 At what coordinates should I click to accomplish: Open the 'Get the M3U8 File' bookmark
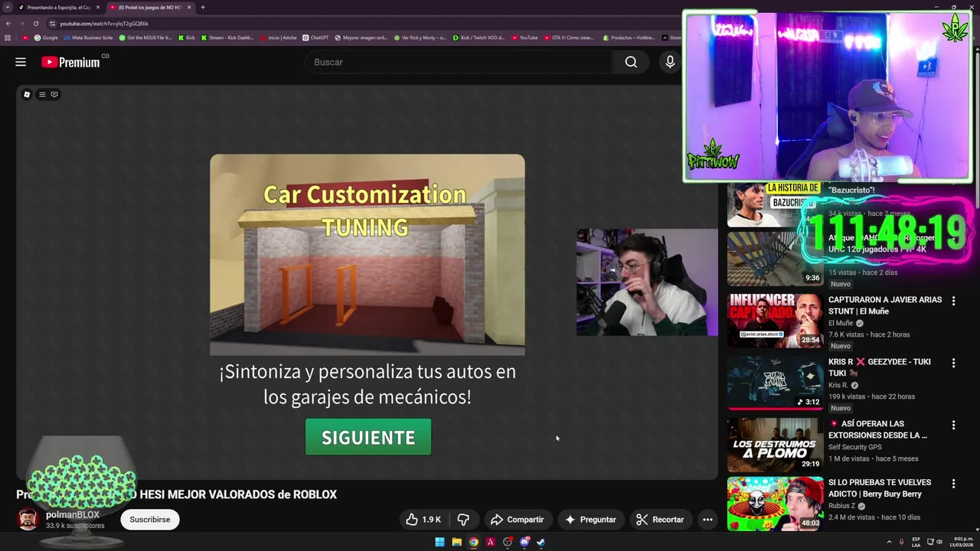[x=145, y=37]
